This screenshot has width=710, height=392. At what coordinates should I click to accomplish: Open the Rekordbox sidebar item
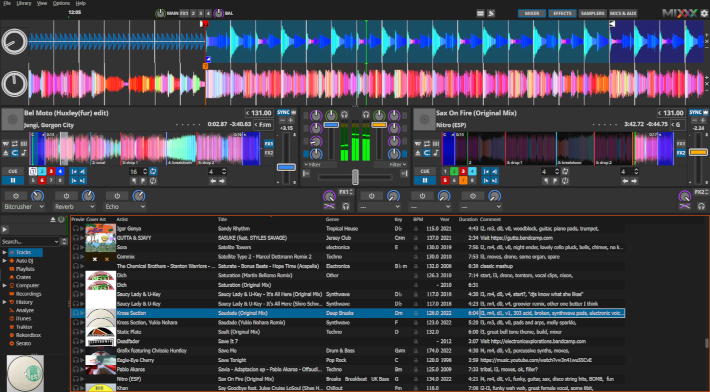pyautogui.click(x=28, y=335)
